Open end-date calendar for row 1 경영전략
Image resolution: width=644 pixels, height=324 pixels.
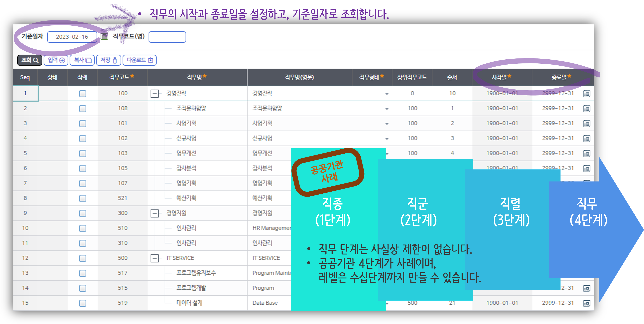586,93
